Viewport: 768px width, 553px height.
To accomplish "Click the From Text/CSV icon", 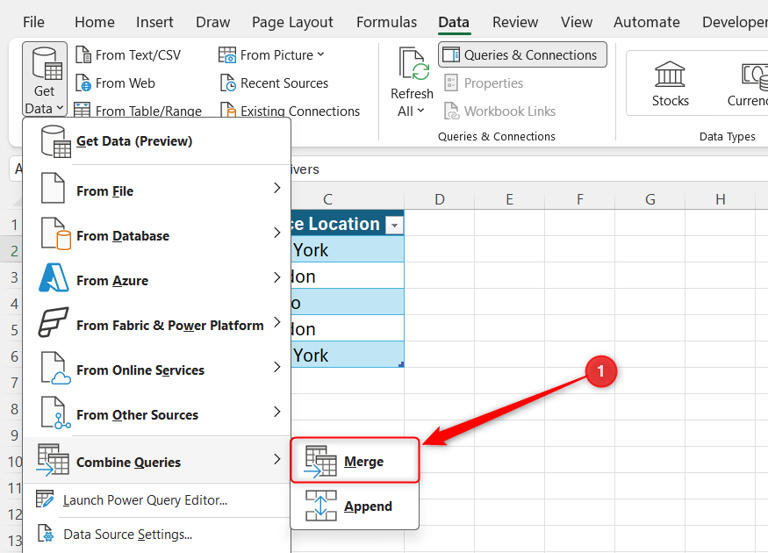I will coord(83,55).
